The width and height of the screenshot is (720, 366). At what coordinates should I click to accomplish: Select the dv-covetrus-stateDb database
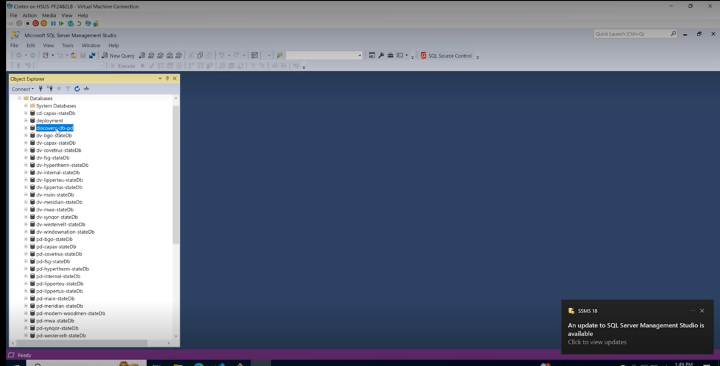click(59, 150)
